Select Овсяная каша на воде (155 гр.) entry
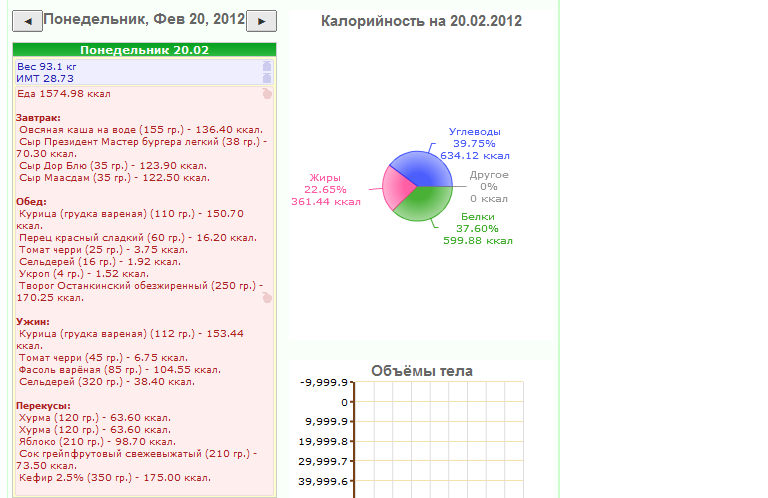The width and height of the screenshot is (768, 498). click(x=141, y=130)
